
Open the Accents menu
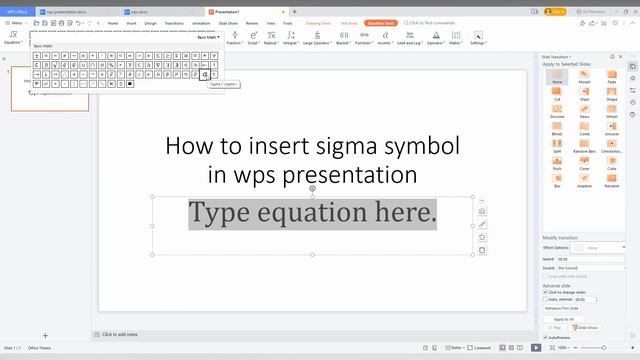385,38
